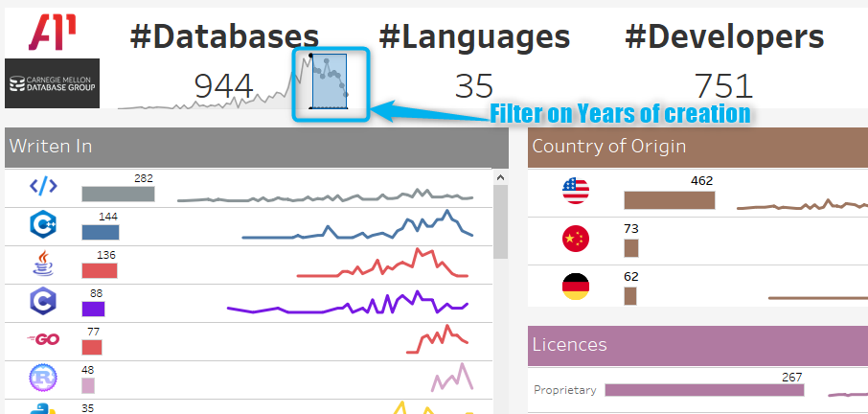Click the generic code language icon
868x414 pixels.
tap(43, 187)
